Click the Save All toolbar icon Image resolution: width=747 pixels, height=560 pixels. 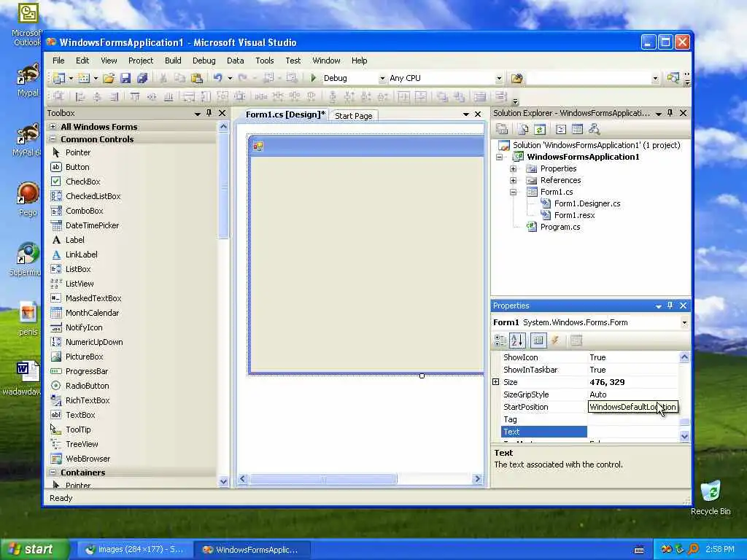click(142, 78)
